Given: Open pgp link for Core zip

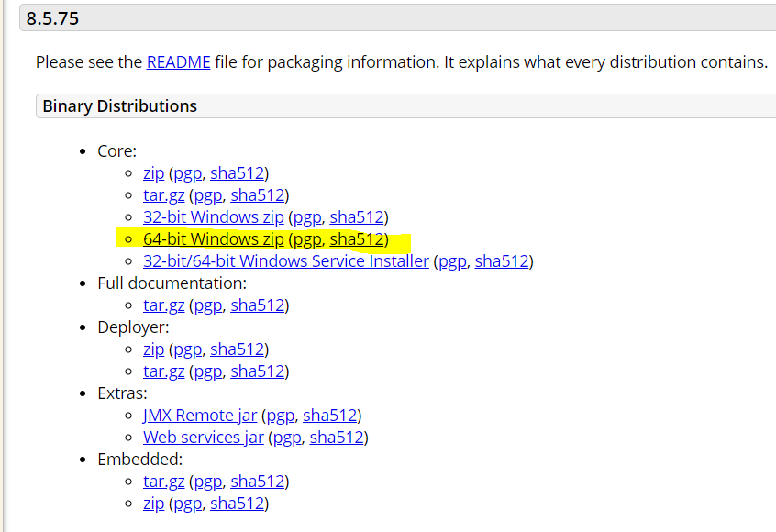Looking at the screenshot, I should tap(187, 173).
